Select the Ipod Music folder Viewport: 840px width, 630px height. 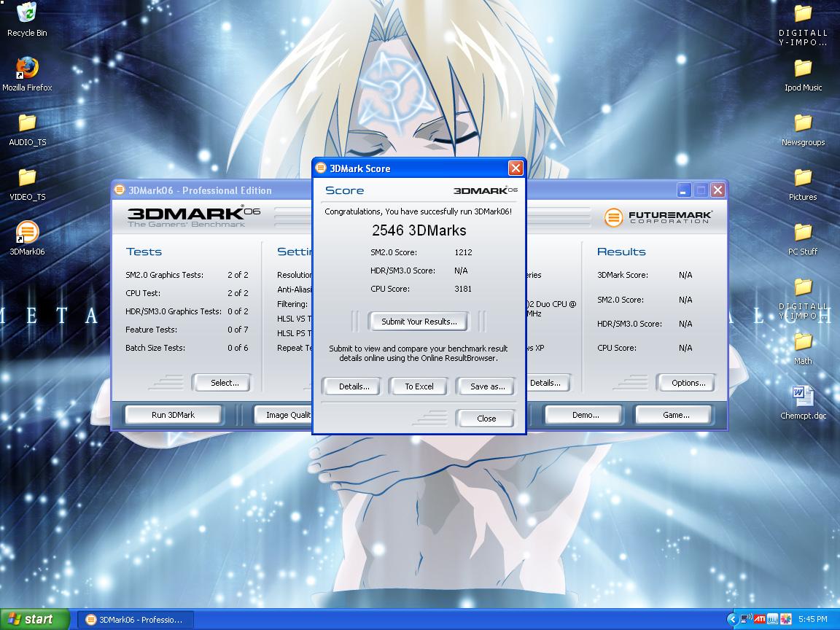(x=803, y=75)
